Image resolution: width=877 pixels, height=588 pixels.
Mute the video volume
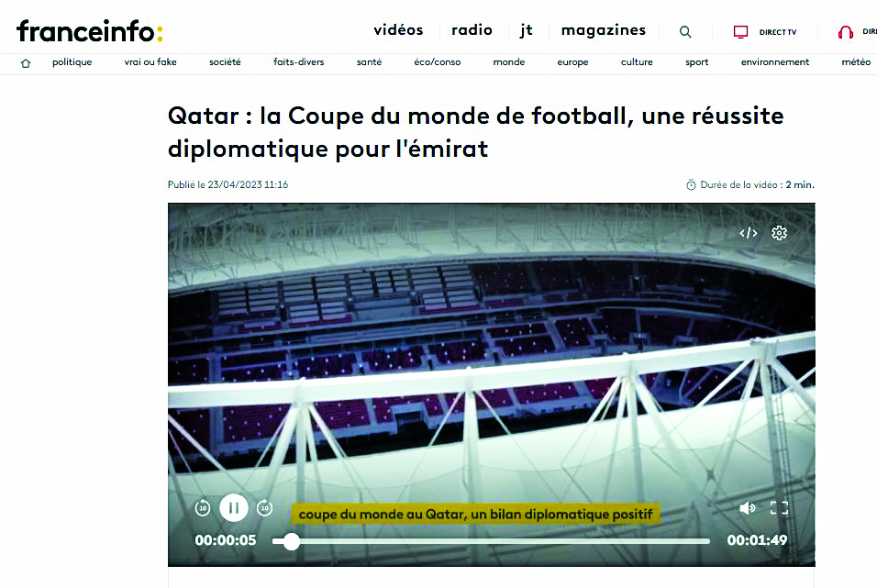[x=748, y=507]
